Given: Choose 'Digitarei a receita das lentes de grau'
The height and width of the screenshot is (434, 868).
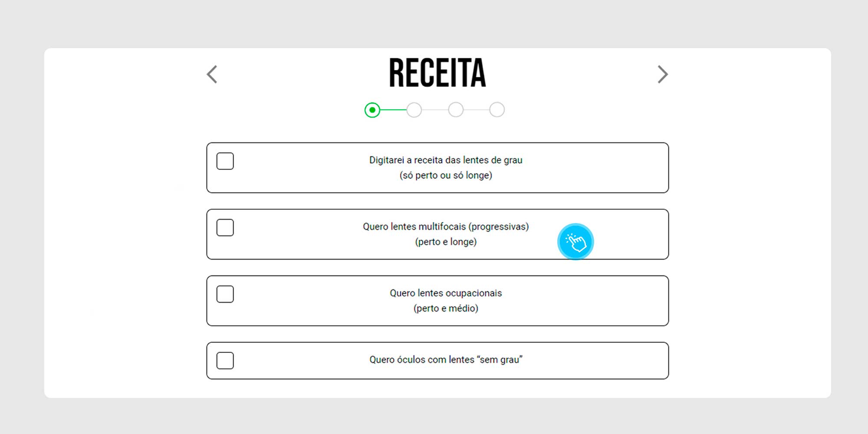Looking at the screenshot, I should 437,168.
